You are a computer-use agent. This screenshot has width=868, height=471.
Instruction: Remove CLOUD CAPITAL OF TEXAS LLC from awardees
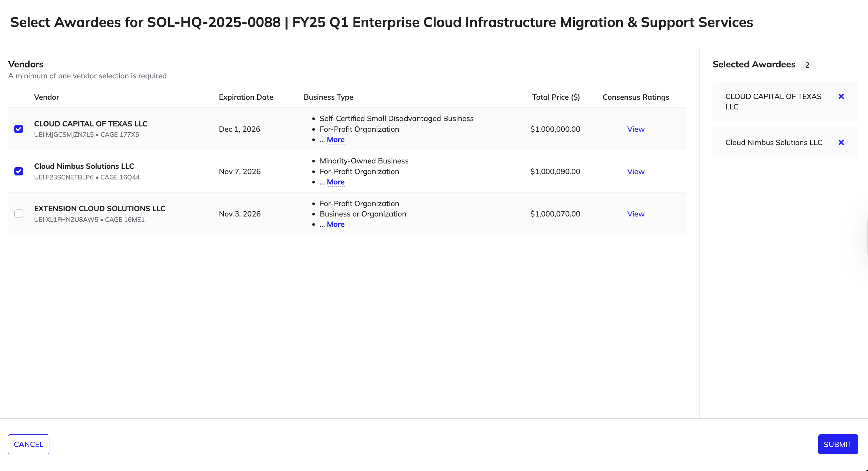[841, 97]
